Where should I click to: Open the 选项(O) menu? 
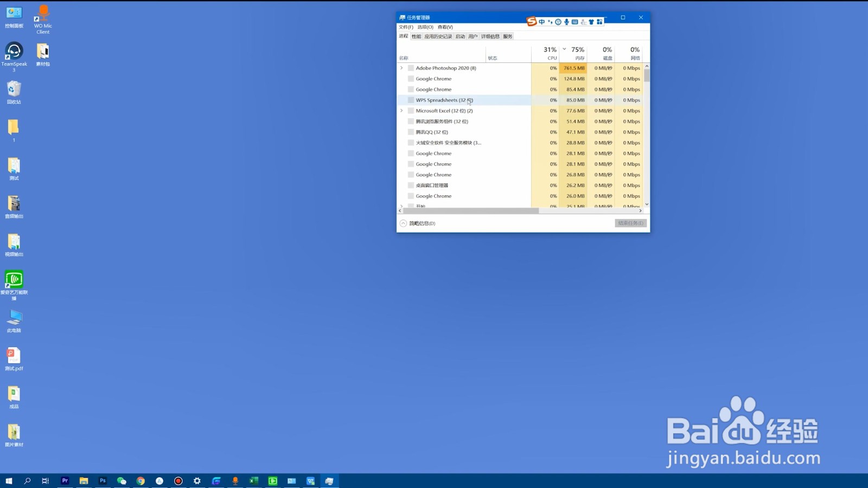coord(425,27)
